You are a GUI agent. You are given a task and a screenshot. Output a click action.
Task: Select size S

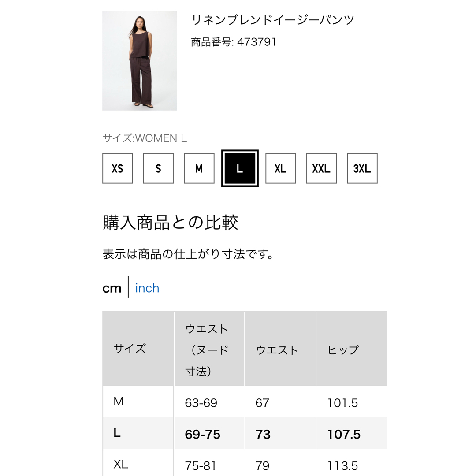tap(158, 168)
